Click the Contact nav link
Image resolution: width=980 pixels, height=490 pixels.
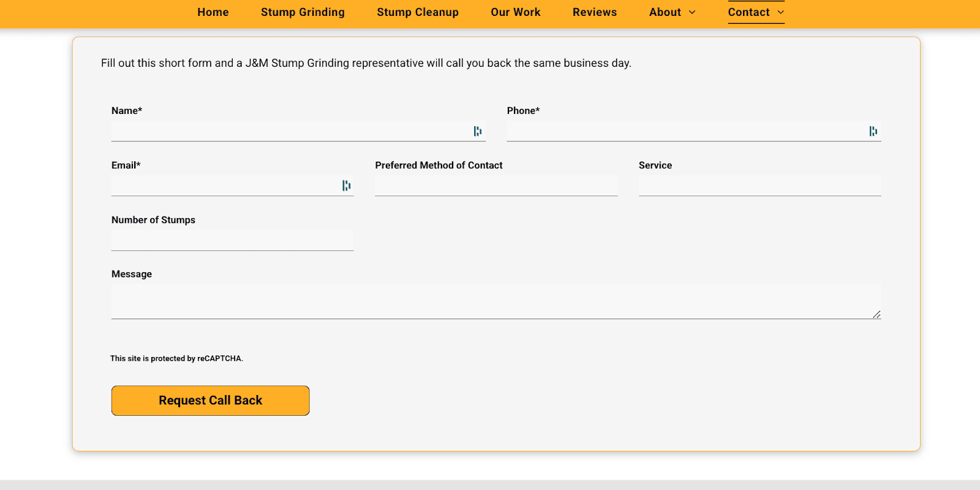748,12
